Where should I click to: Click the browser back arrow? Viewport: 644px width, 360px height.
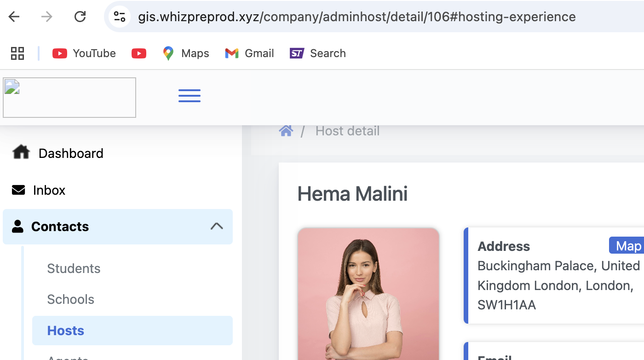coord(14,17)
